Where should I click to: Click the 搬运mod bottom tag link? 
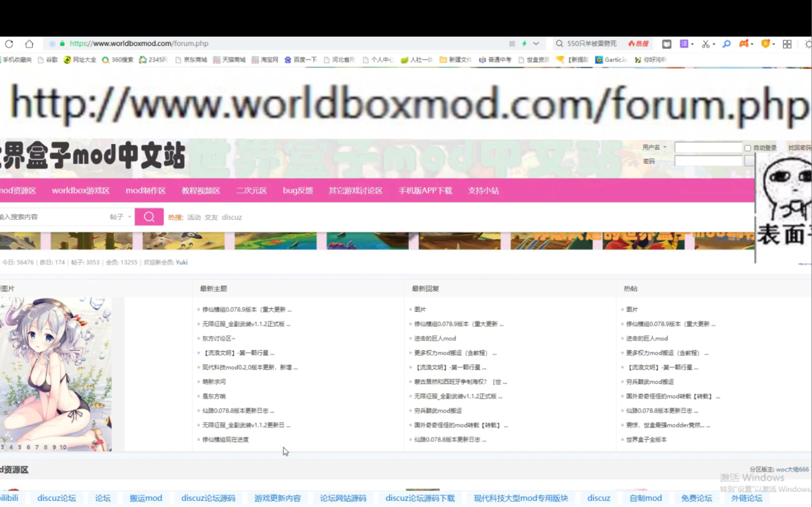pos(146,498)
